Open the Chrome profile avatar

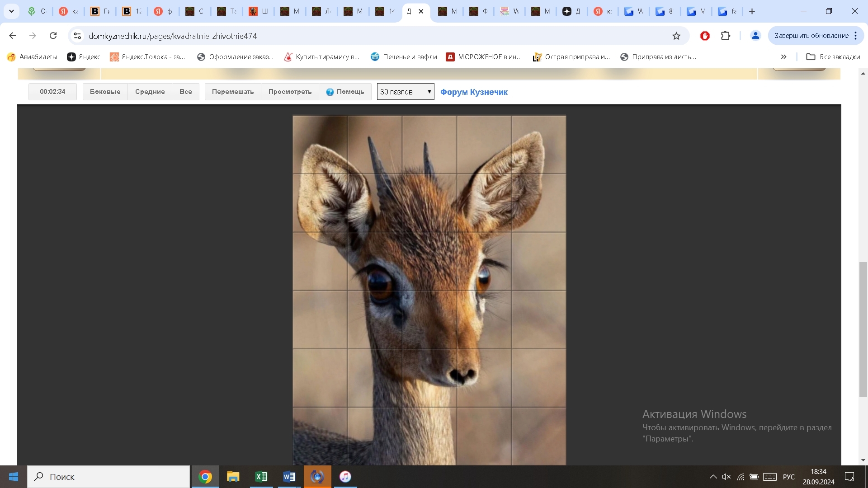[x=755, y=36]
